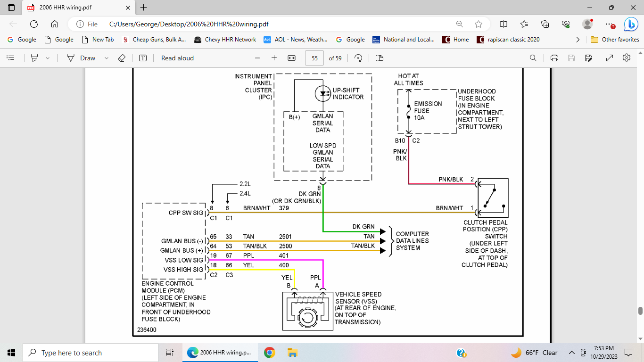Click the page number input field

pyautogui.click(x=314, y=58)
